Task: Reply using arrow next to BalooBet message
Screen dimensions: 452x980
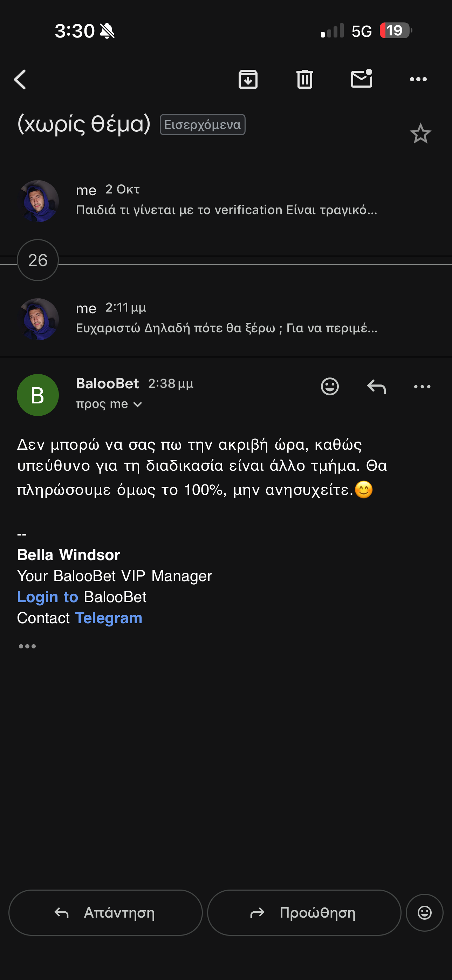Action: (376, 387)
